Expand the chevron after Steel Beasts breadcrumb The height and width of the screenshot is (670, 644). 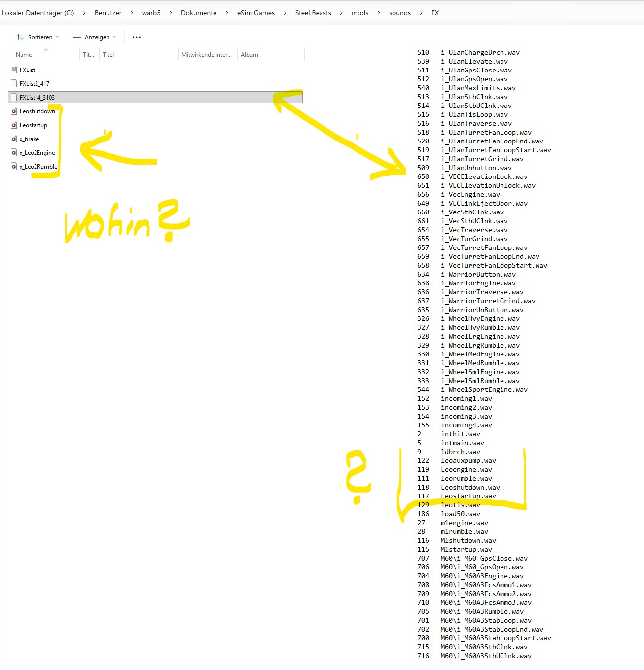click(341, 13)
